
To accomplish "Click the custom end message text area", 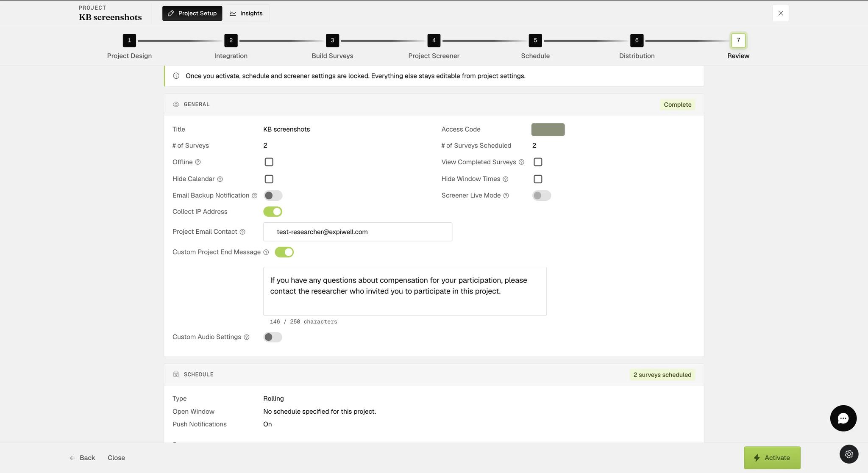I will pos(405,291).
